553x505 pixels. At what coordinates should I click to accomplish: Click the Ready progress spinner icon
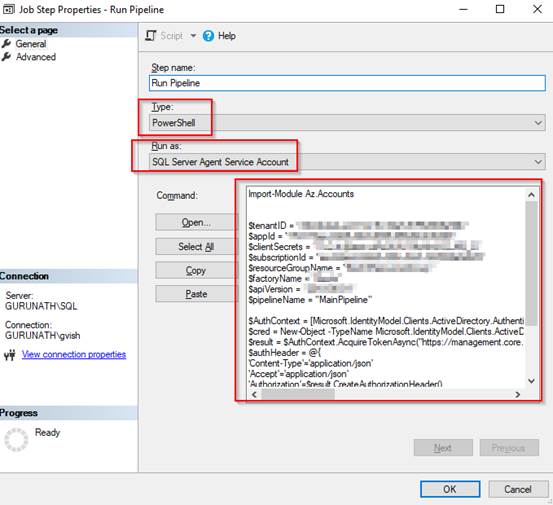coord(16,439)
